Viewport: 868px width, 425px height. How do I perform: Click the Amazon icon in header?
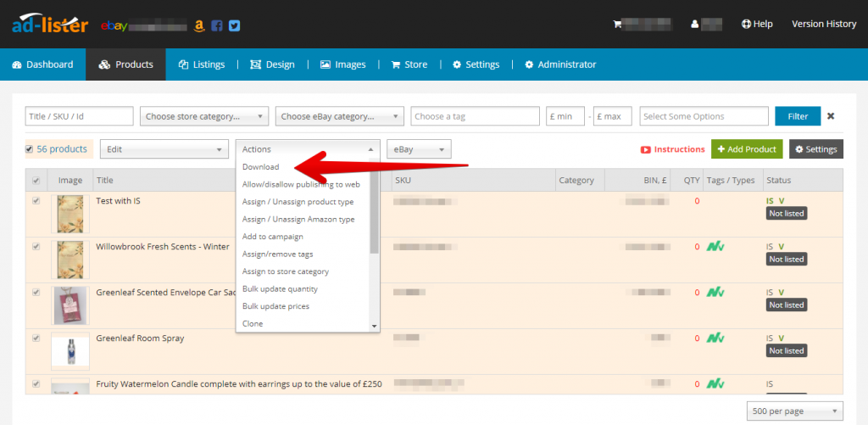199,25
